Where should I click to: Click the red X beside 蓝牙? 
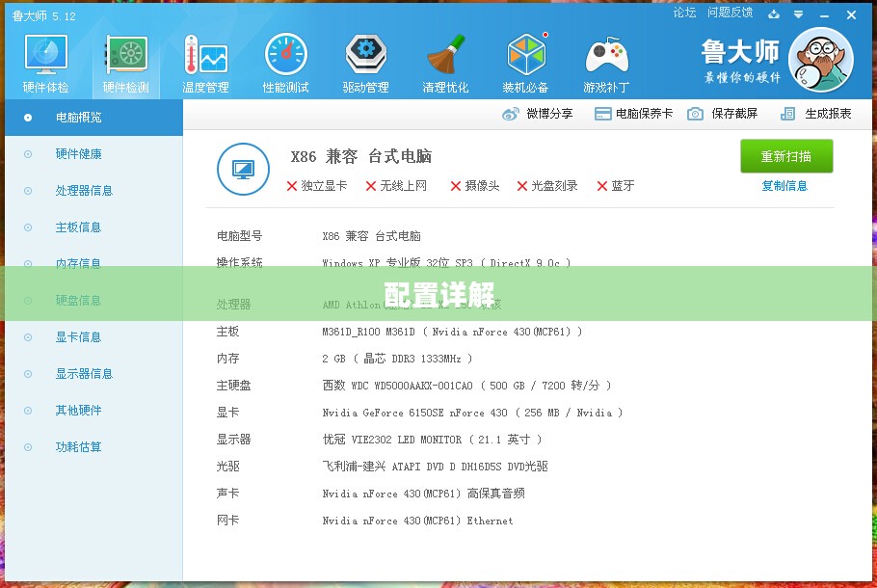coord(601,186)
